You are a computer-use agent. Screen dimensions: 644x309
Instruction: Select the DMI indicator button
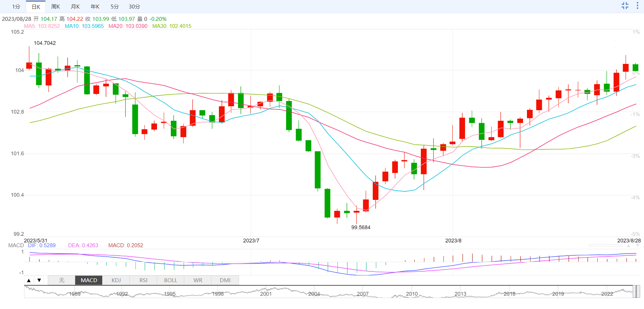point(225,280)
